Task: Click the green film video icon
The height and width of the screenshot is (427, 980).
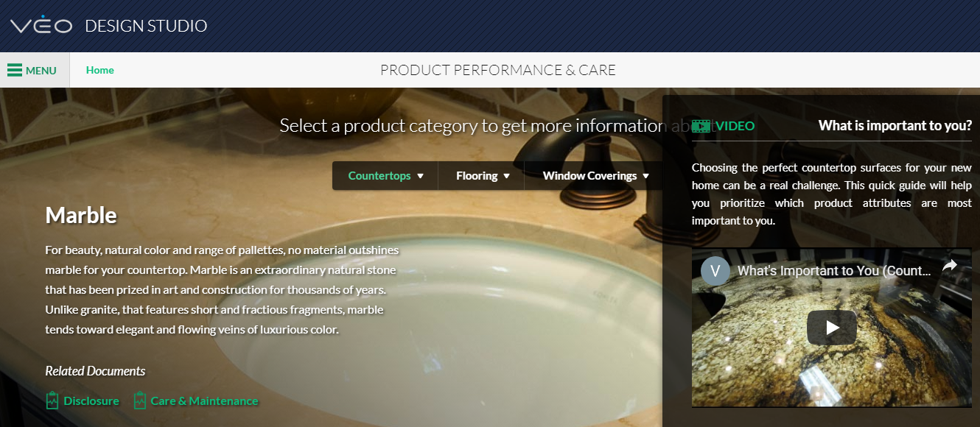Action: [x=701, y=126]
